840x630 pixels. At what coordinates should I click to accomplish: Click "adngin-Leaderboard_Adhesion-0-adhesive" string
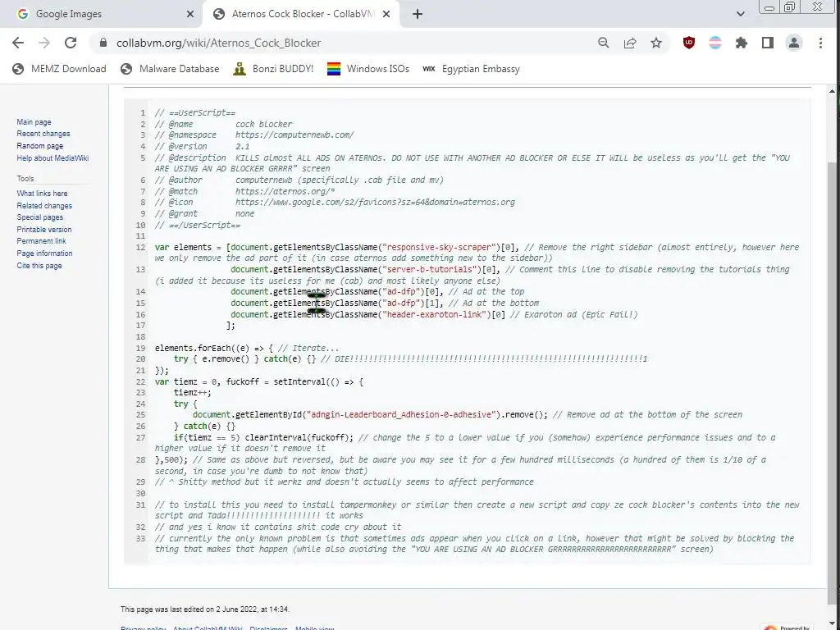point(400,414)
